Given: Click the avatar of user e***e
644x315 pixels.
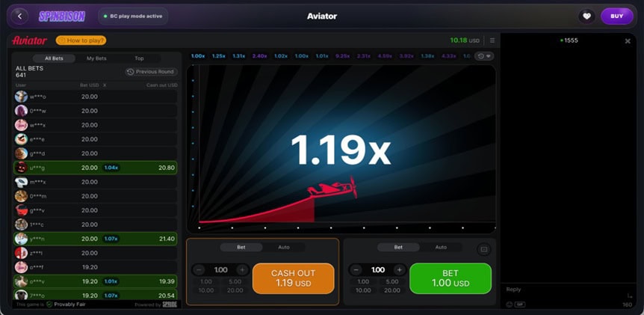Looking at the screenshot, I should (22, 139).
